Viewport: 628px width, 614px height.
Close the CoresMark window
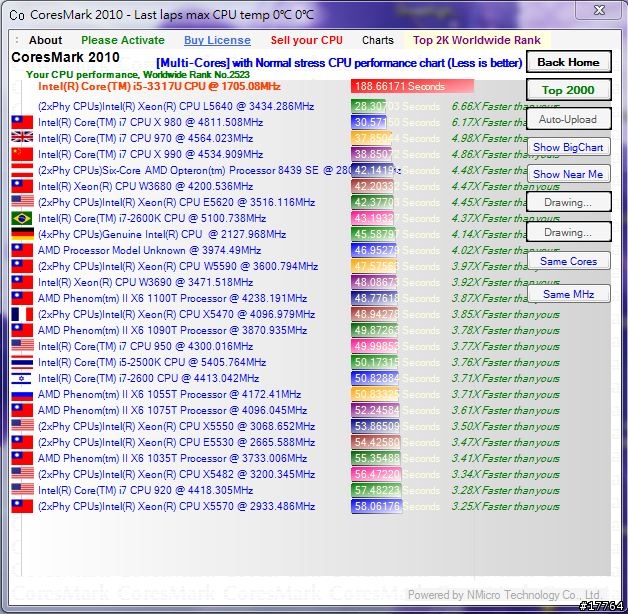599,10
